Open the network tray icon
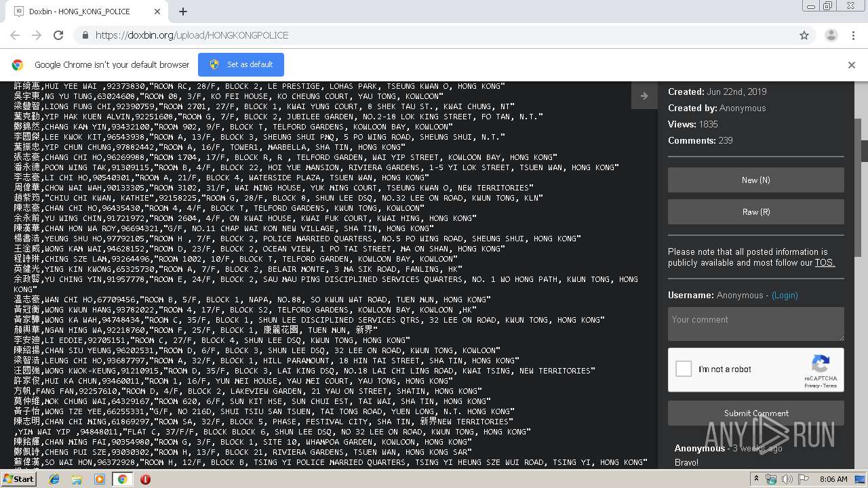868x488 pixels. click(772, 479)
